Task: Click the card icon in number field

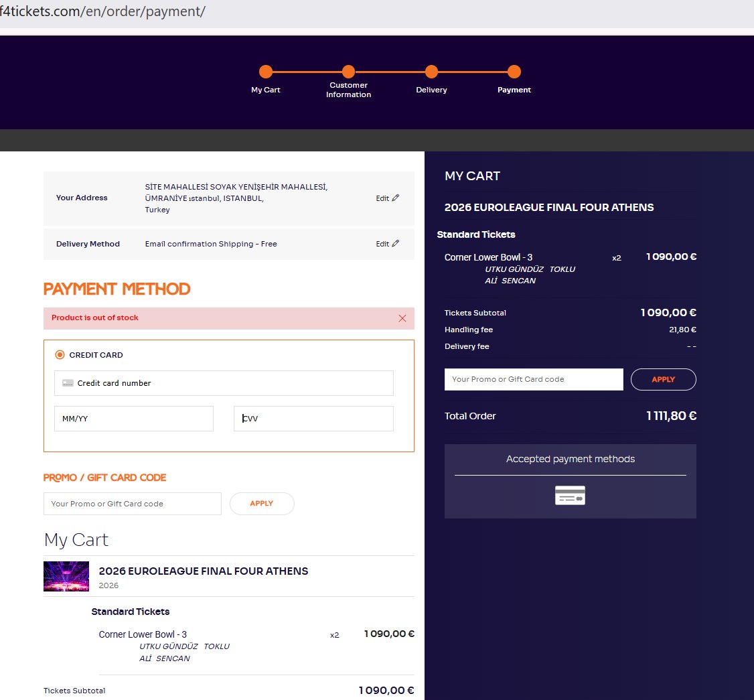Action: (x=68, y=383)
